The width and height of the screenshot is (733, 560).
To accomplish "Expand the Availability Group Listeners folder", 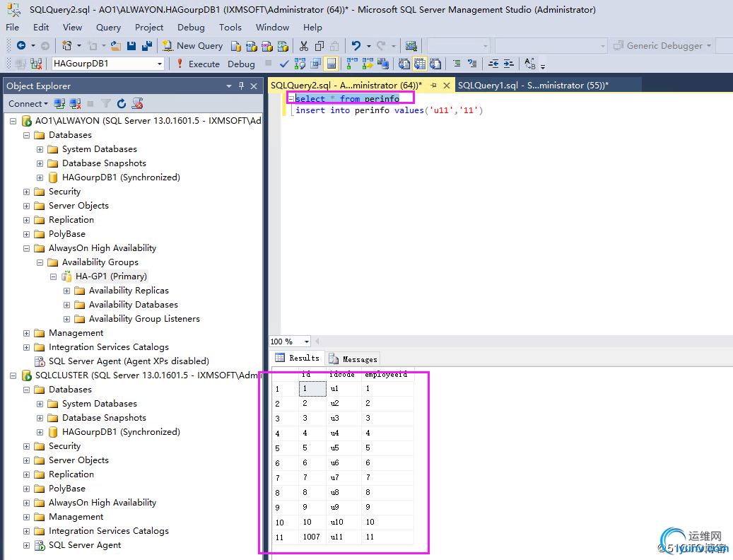I will coord(67,320).
